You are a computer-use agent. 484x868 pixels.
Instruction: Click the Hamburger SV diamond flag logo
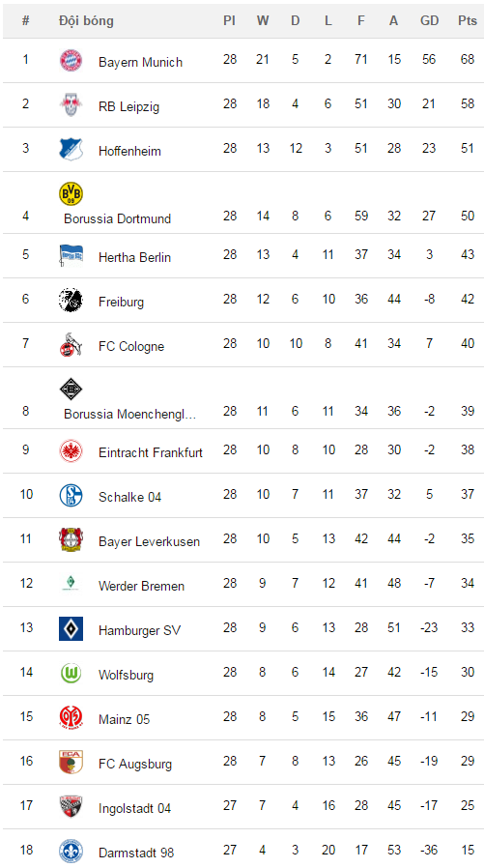[x=71, y=628]
